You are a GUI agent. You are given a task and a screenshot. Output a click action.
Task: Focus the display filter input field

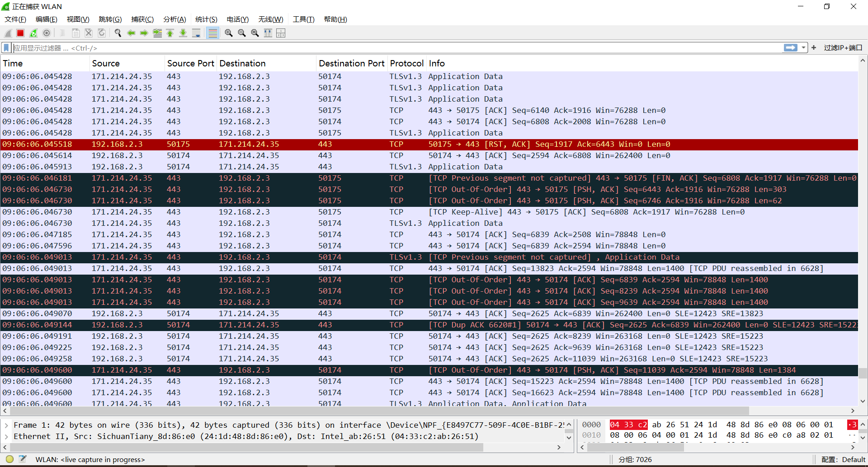point(398,47)
